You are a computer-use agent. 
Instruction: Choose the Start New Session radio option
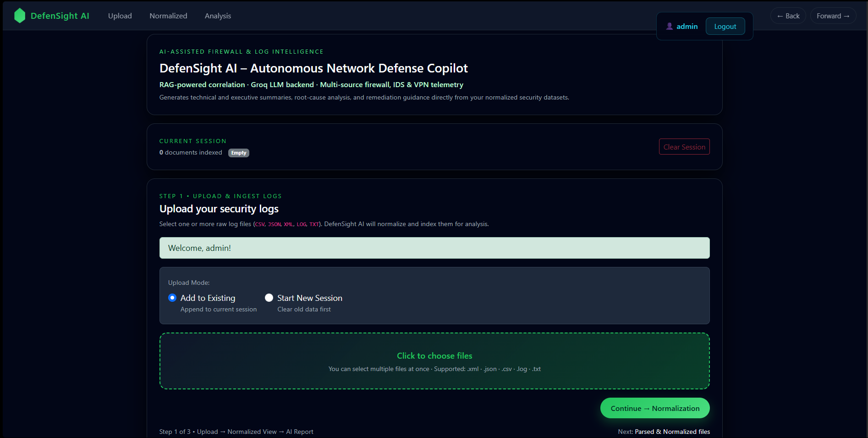tap(269, 298)
